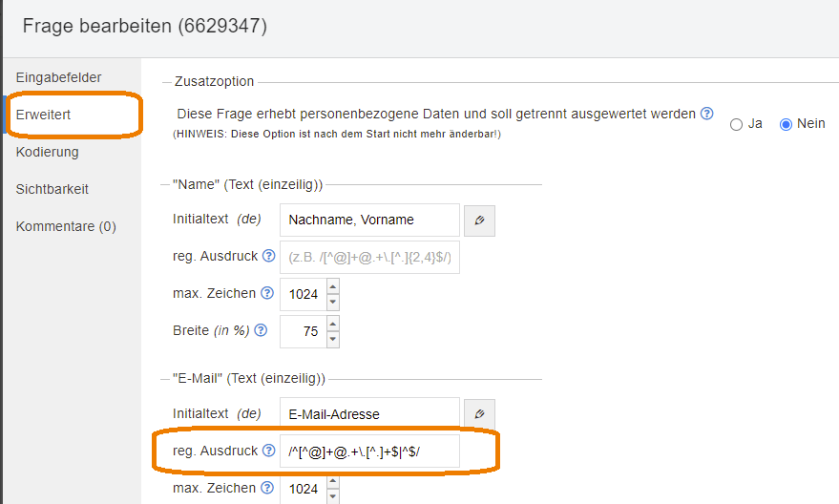Click edit pencil icon for E-Mail Initialtext
The image size is (839, 504).
pos(479,414)
